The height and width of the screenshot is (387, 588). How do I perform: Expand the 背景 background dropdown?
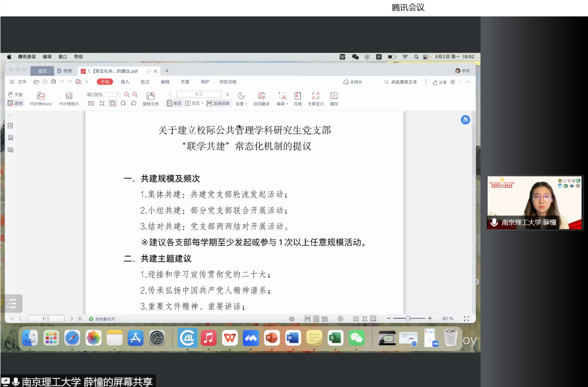[241, 104]
